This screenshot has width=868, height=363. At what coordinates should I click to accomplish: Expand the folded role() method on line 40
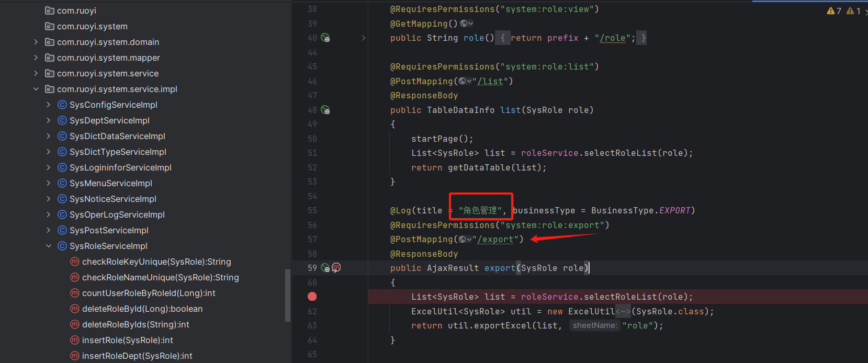pos(364,38)
